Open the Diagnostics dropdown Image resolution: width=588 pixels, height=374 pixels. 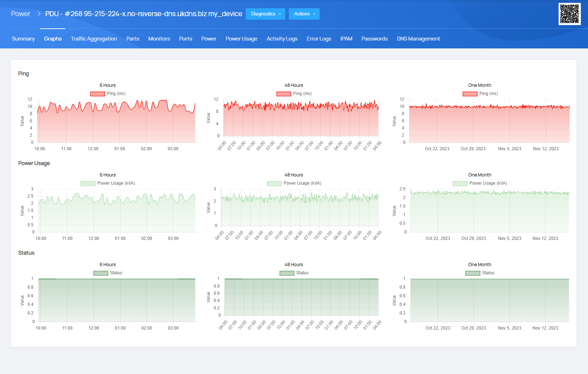265,14
